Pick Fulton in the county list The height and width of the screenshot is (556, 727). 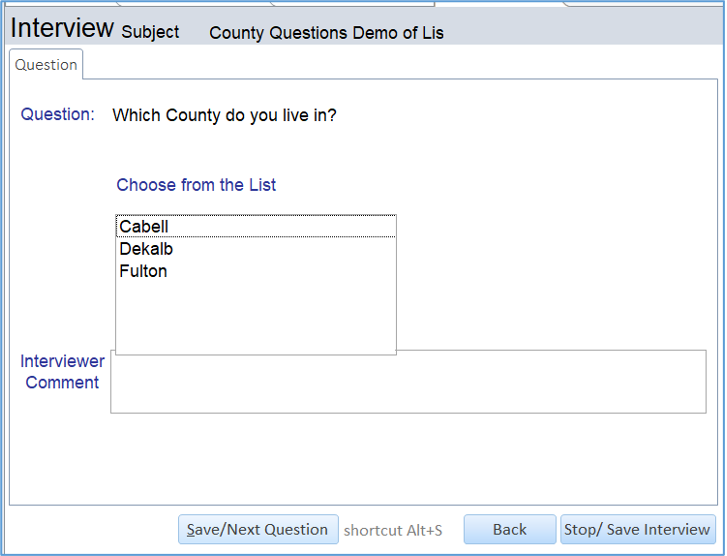pyautogui.click(x=143, y=271)
